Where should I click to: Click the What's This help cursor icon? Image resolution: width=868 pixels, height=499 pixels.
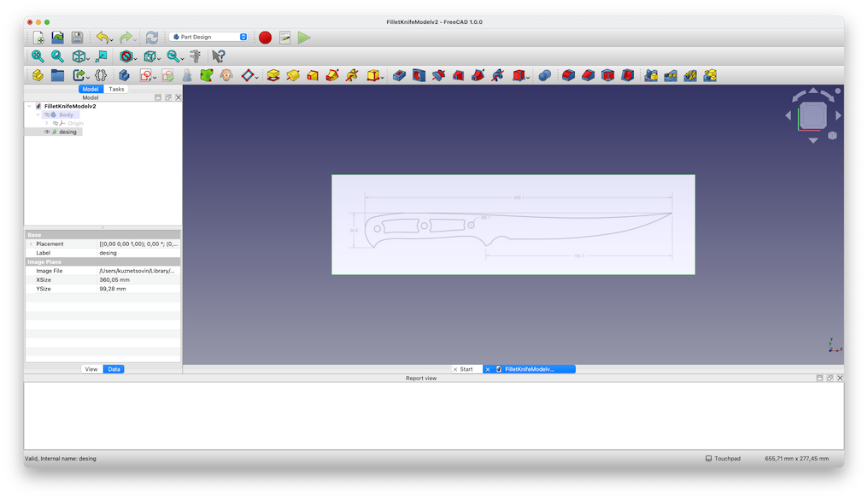tap(218, 56)
